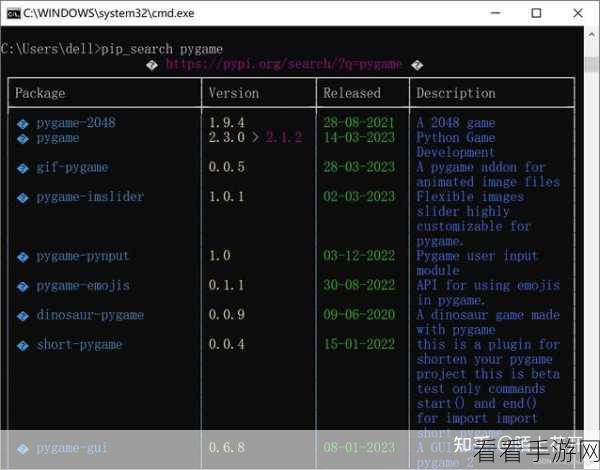
Task: Click version '1.9.4'
Action: coord(227,122)
